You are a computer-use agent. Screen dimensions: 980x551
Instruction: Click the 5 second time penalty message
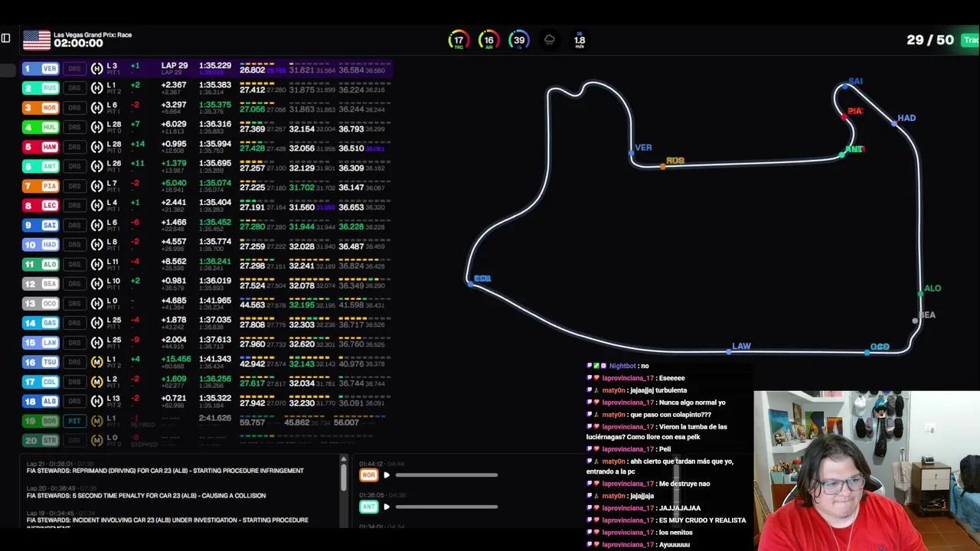tap(146, 495)
